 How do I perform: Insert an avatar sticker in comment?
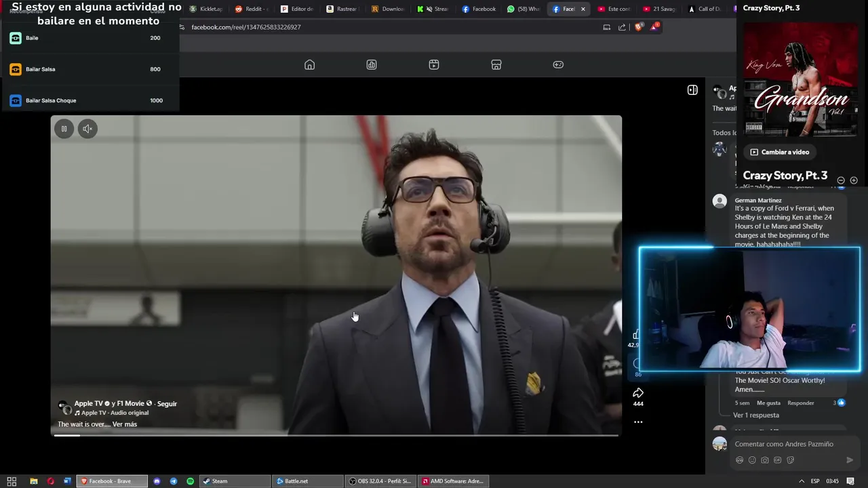(739, 460)
